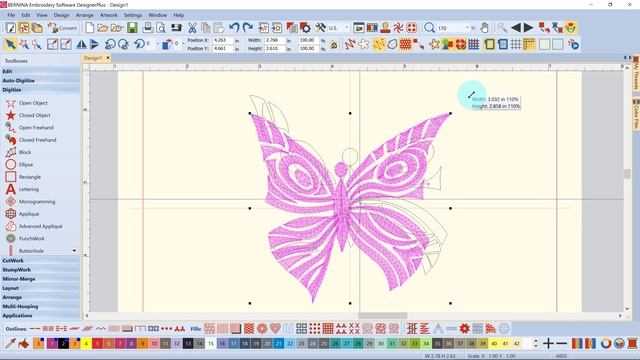Activate the Select Object arrow tool
Image resolution: width=640 pixels, height=360 pixels.
pyautogui.click(x=10, y=44)
